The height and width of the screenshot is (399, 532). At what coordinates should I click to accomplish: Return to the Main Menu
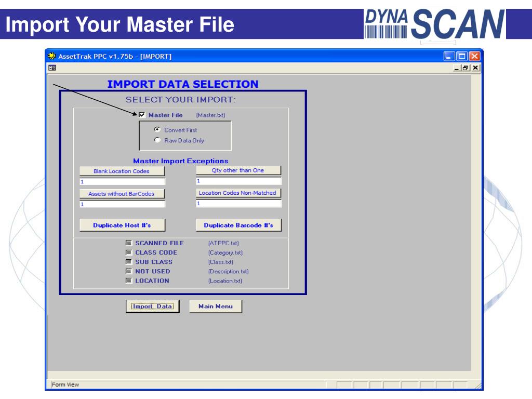(216, 306)
